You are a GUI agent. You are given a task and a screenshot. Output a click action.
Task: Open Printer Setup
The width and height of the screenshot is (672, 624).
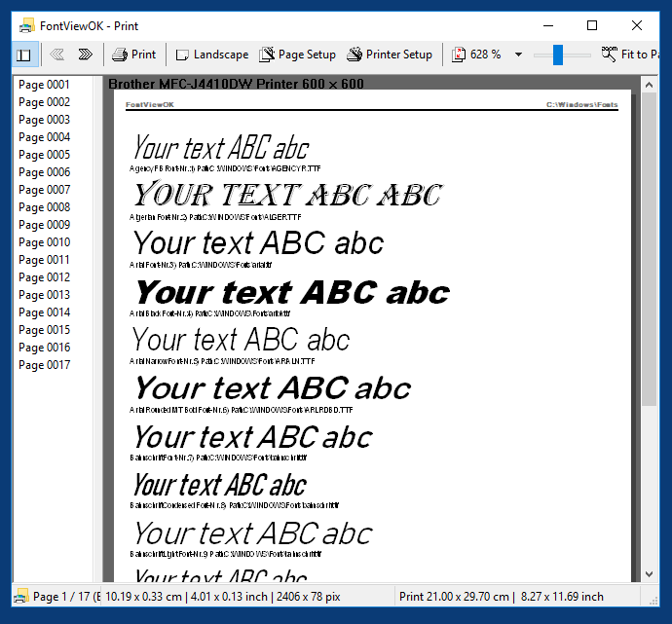[x=390, y=55]
